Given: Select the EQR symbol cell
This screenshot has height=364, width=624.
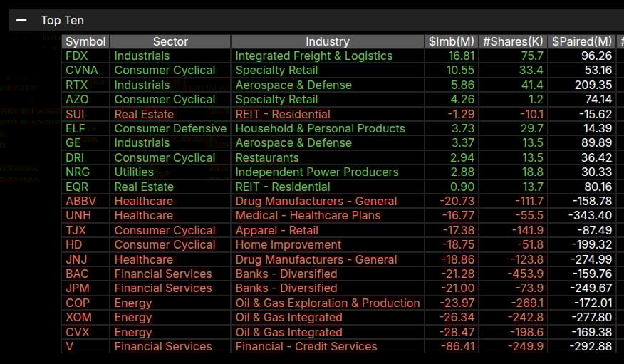Looking at the screenshot, I should (85, 187).
